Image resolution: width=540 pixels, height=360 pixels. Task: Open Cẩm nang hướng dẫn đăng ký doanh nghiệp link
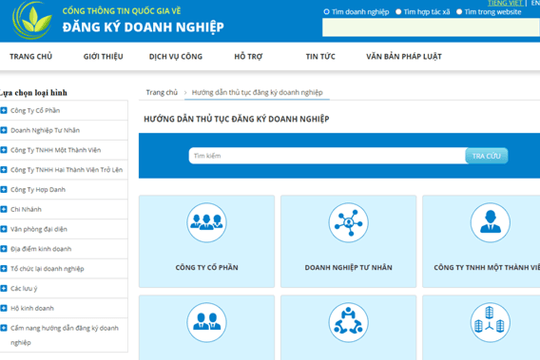64,335
